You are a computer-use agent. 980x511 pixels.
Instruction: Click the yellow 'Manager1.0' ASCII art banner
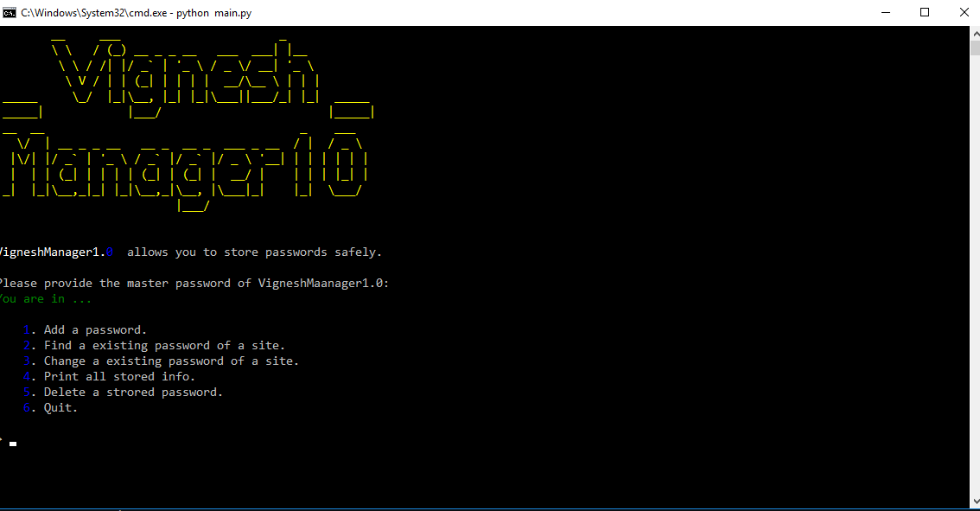(x=184, y=170)
